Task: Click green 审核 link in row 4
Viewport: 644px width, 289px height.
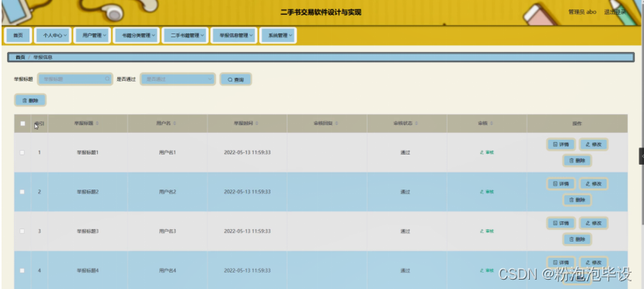Action: [487, 270]
